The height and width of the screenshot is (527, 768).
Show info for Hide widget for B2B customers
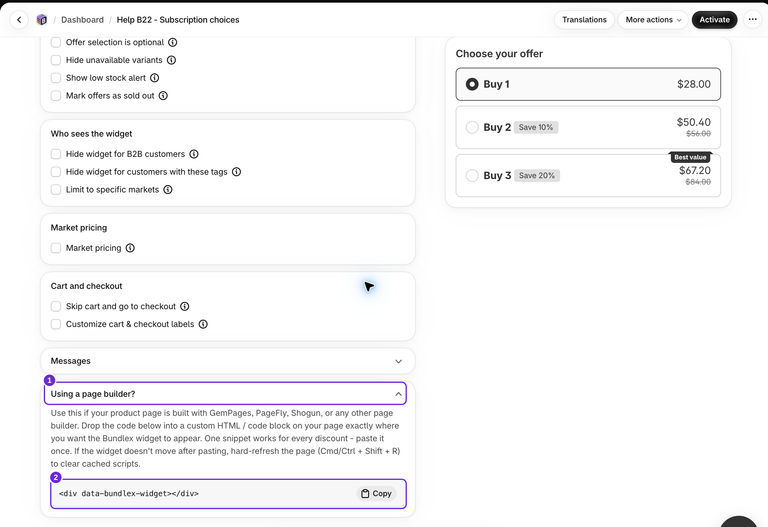coord(194,154)
